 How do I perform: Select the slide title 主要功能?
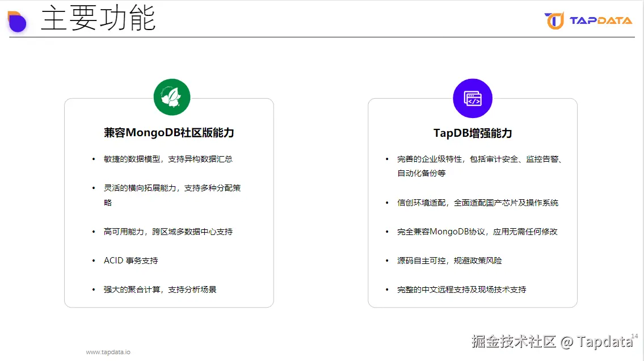coord(98,18)
